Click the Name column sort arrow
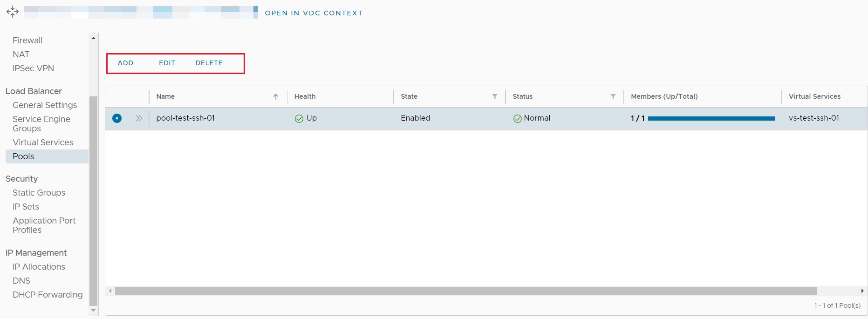The width and height of the screenshot is (868, 319). 276,97
